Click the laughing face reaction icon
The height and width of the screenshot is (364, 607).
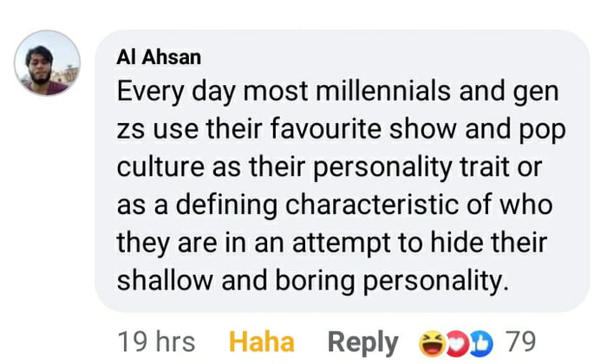point(433,343)
